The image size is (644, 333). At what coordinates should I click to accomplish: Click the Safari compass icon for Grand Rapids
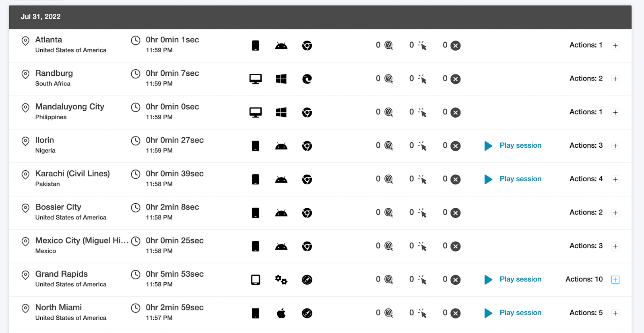[x=307, y=280]
